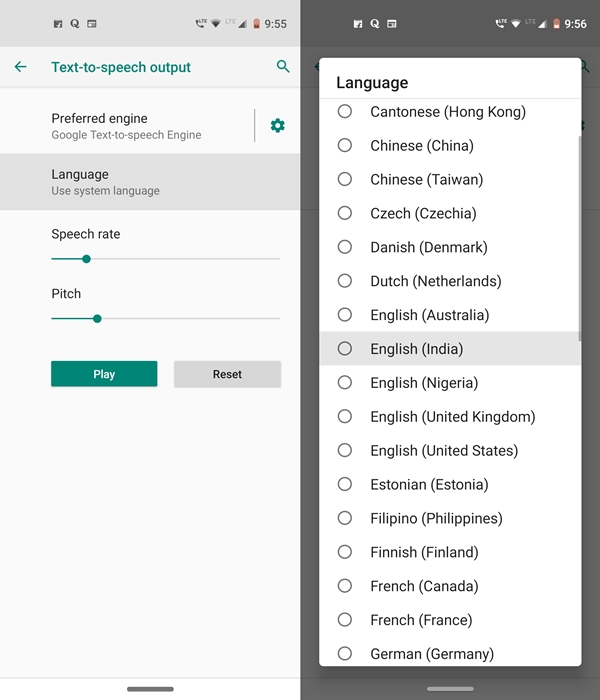Tap the battery icon in right status bar
This screenshot has width=600, height=700.
(556, 24)
